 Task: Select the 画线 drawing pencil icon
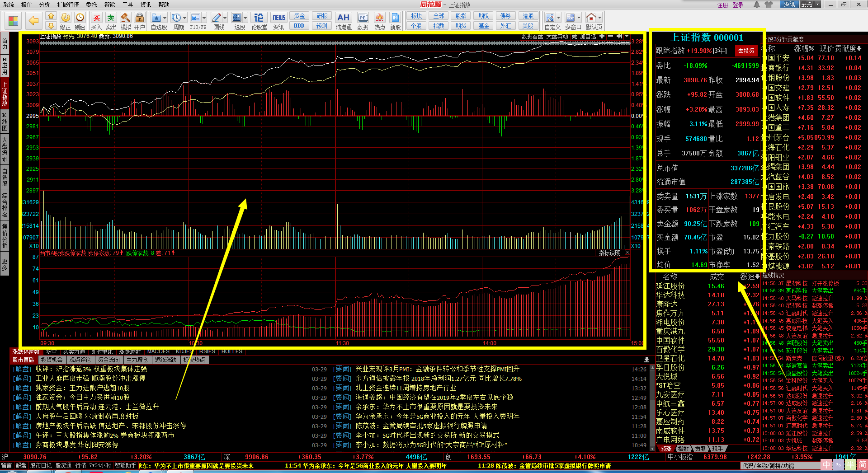[x=217, y=18]
